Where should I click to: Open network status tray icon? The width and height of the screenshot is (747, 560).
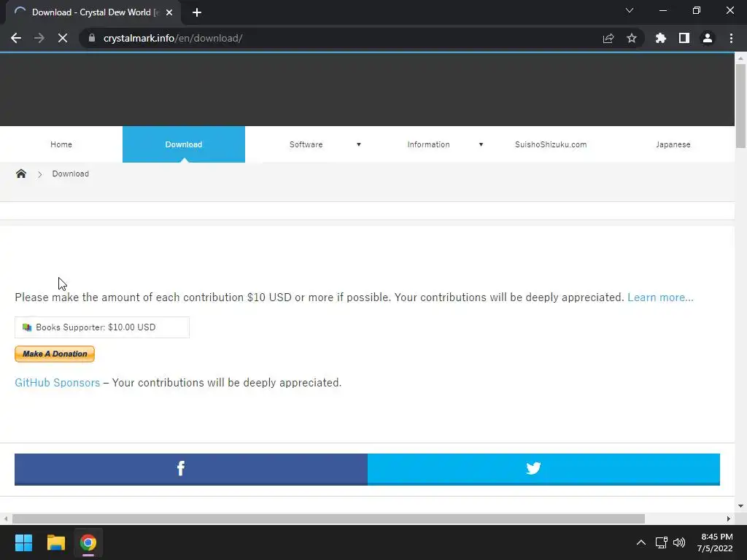click(661, 542)
